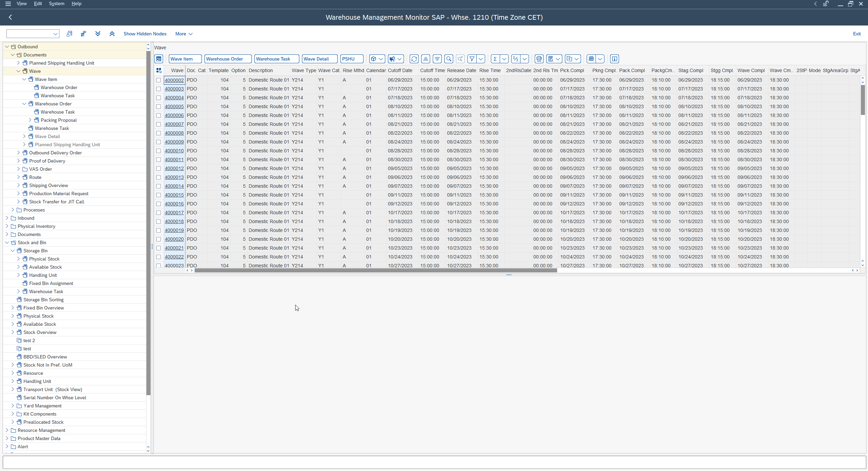Open the Total dropdown arrow beside sigma
868x471 pixels.
504,59
